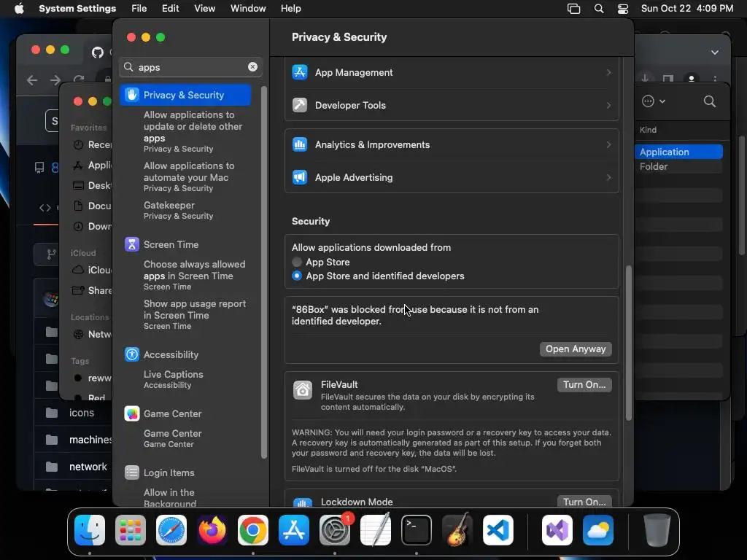Open the Apple menu

19,9
